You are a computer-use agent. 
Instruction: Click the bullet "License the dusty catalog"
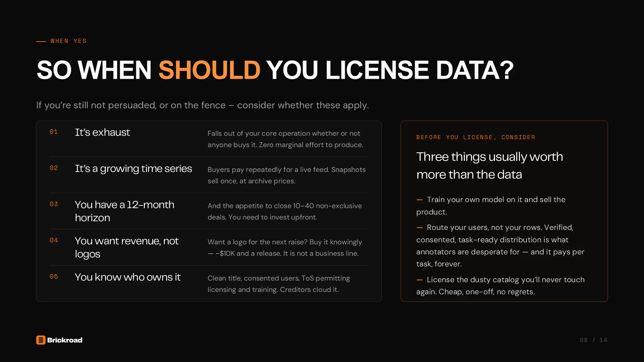[x=500, y=286]
